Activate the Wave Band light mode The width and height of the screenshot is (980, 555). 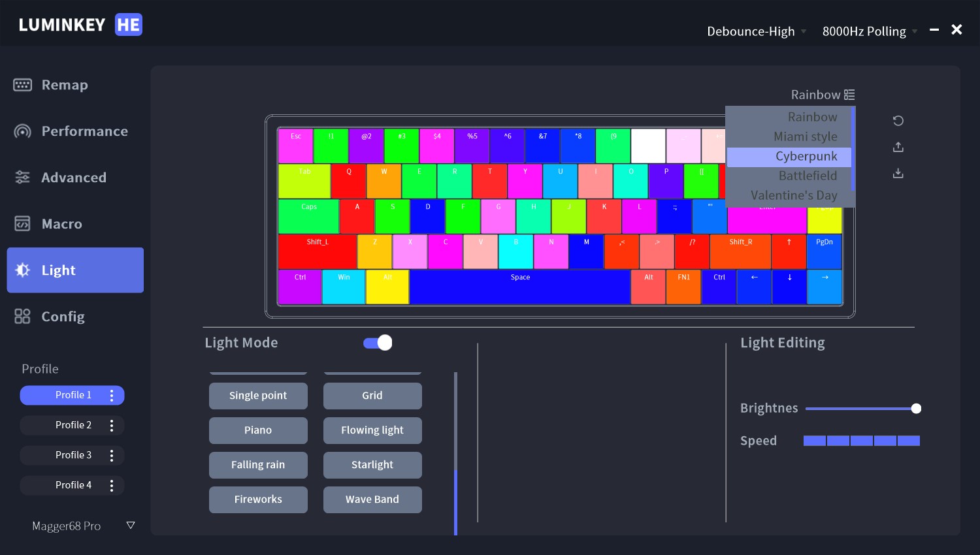coord(372,499)
